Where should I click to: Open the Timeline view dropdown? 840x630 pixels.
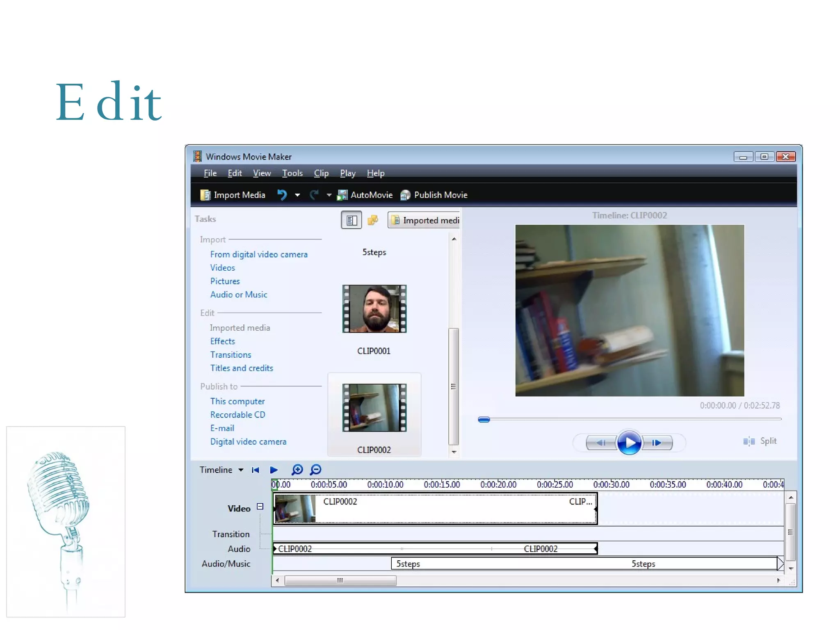(241, 470)
